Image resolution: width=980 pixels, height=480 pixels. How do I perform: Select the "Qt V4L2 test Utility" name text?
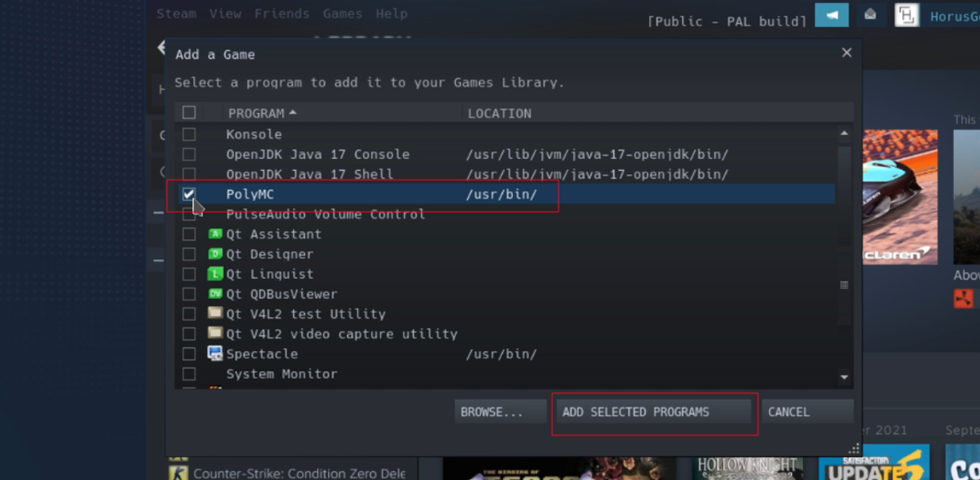tap(306, 314)
